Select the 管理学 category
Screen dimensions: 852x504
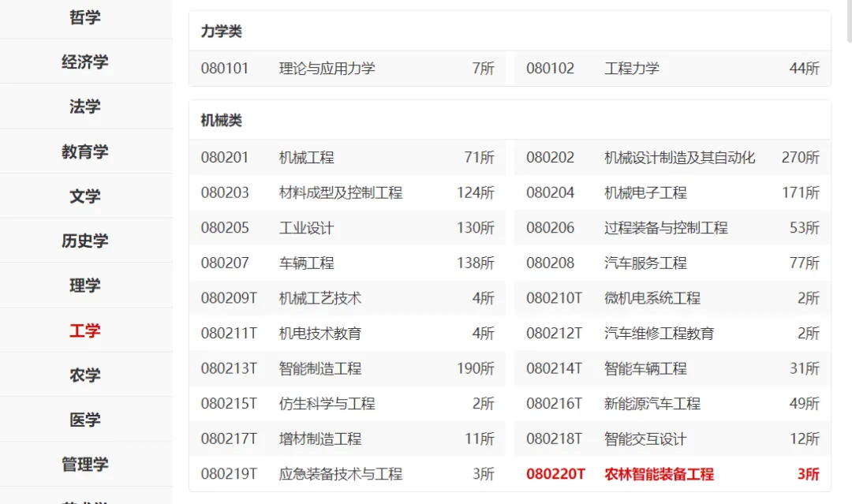click(x=85, y=465)
